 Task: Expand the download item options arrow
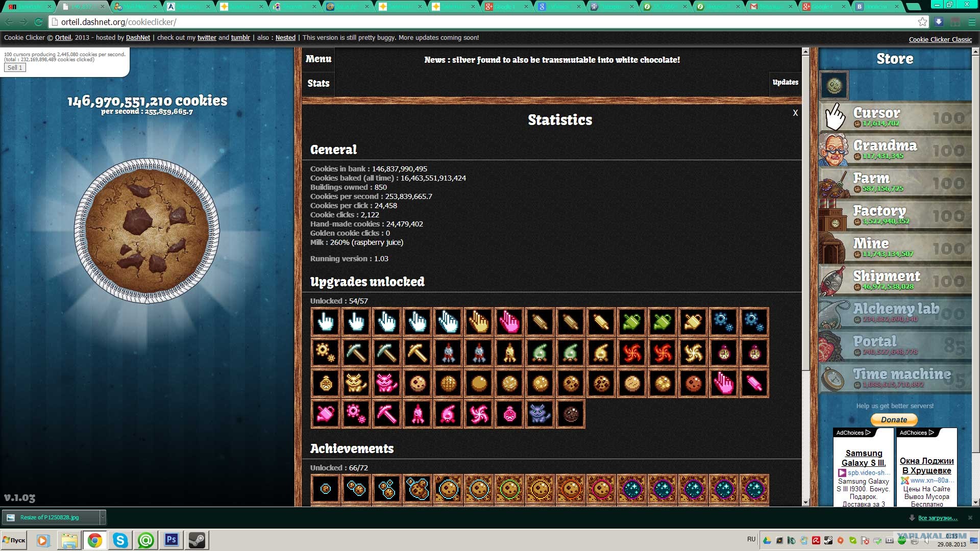coord(103,517)
